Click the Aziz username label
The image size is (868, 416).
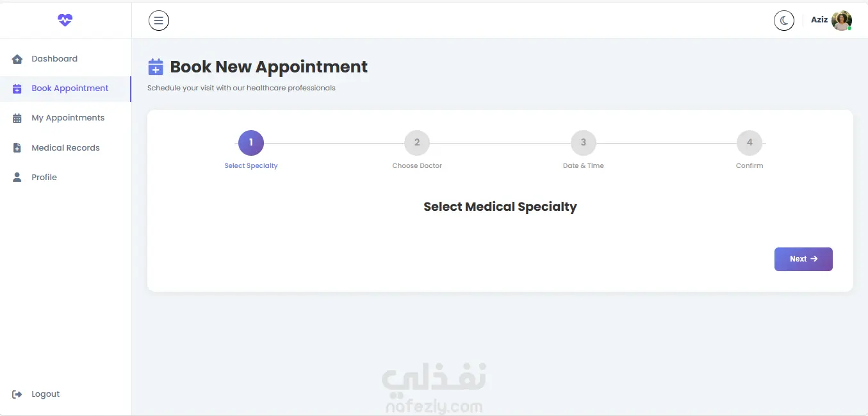pyautogui.click(x=819, y=20)
